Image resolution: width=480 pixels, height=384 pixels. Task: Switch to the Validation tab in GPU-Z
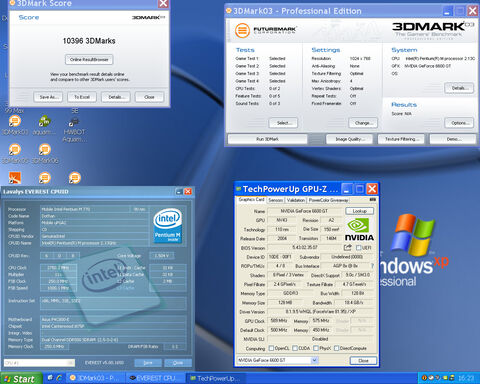coord(296,200)
